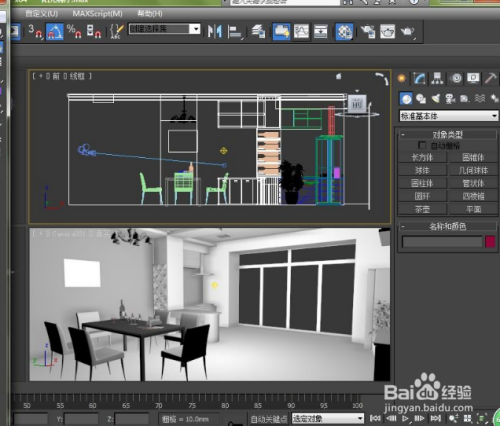
Task: Open the MAXScript(M) menu
Action: (x=97, y=14)
